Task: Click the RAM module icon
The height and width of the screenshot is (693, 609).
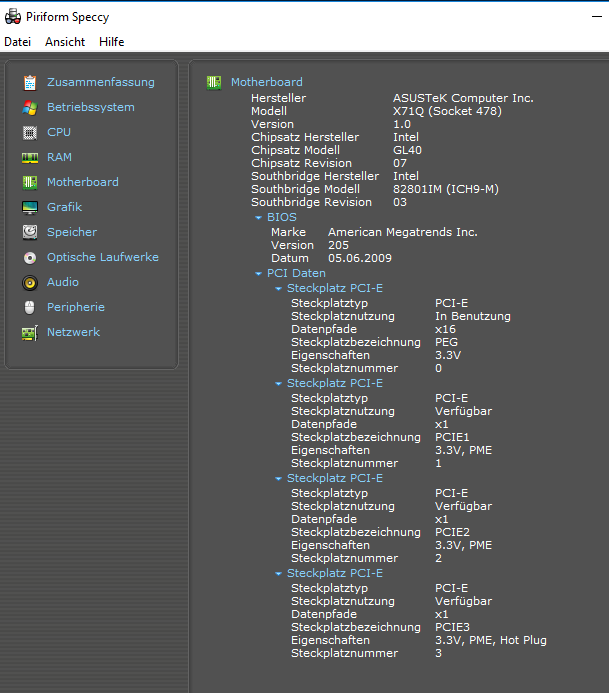Action: (x=30, y=157)
